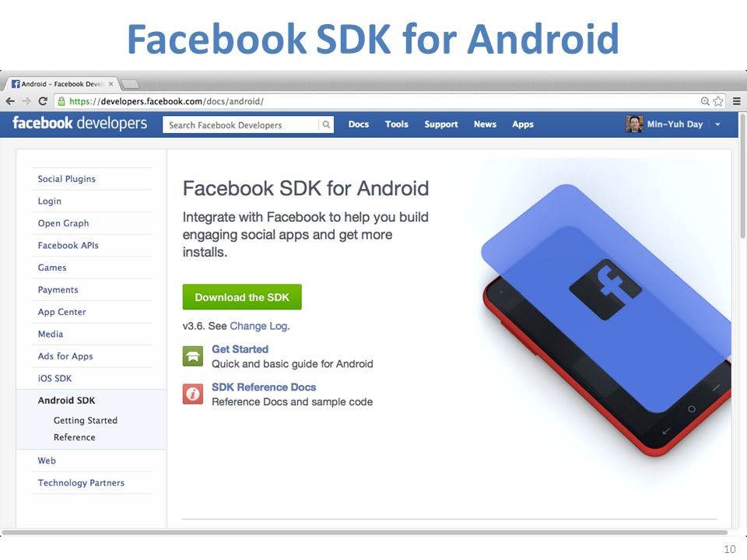Open the Tools navigation menu item
This screenshot has width=747, height=560.
pyautogui.click(x=396, y=124)
